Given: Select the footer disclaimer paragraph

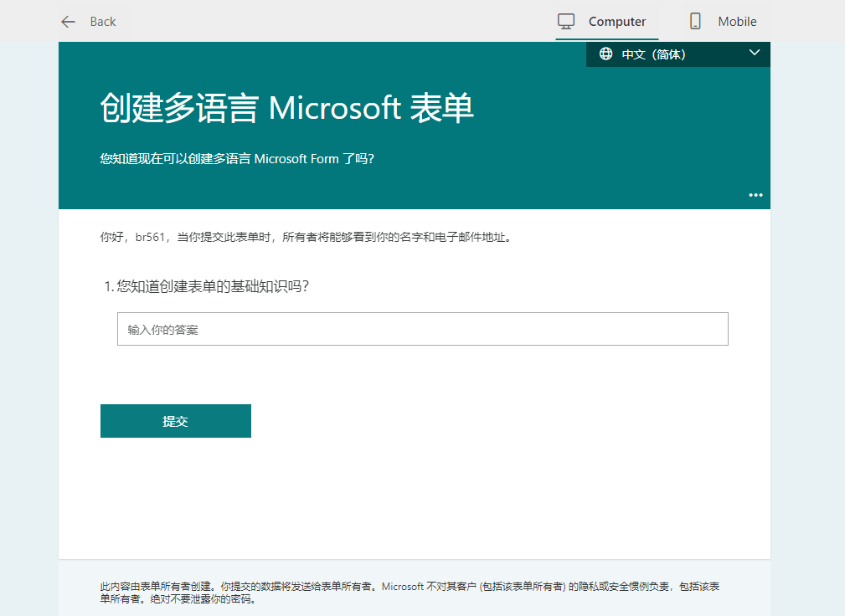Looking at the screenshot, I should [x=410, y=593].
